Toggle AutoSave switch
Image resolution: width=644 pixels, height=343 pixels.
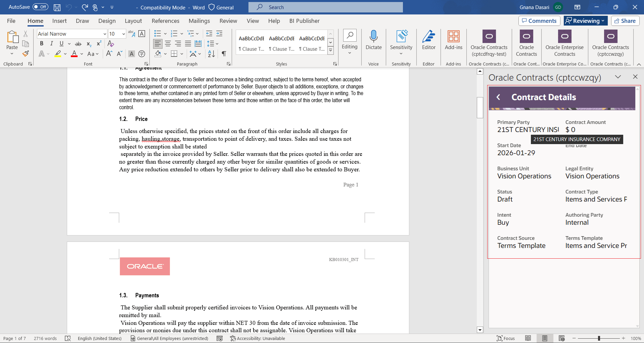point(40,7)
